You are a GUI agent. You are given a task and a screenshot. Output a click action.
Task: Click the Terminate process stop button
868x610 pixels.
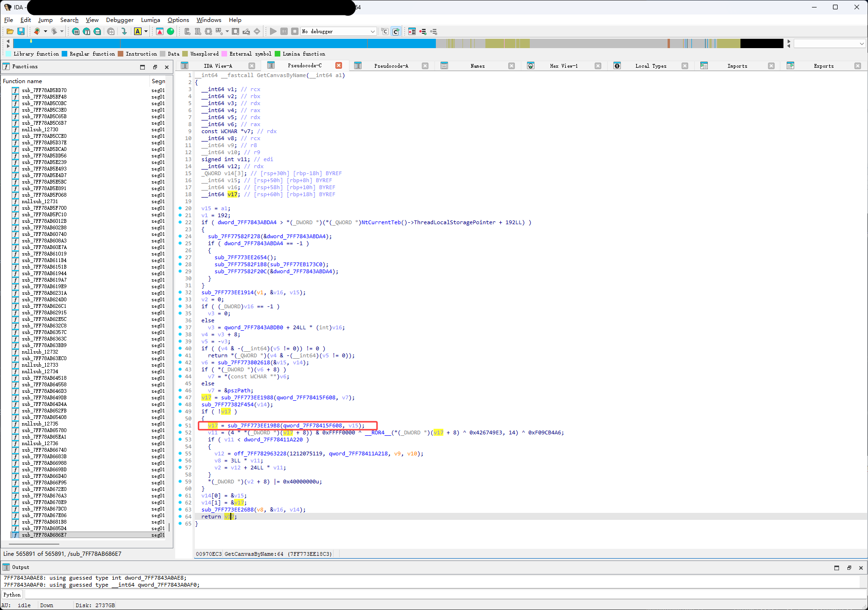point(295,31)
